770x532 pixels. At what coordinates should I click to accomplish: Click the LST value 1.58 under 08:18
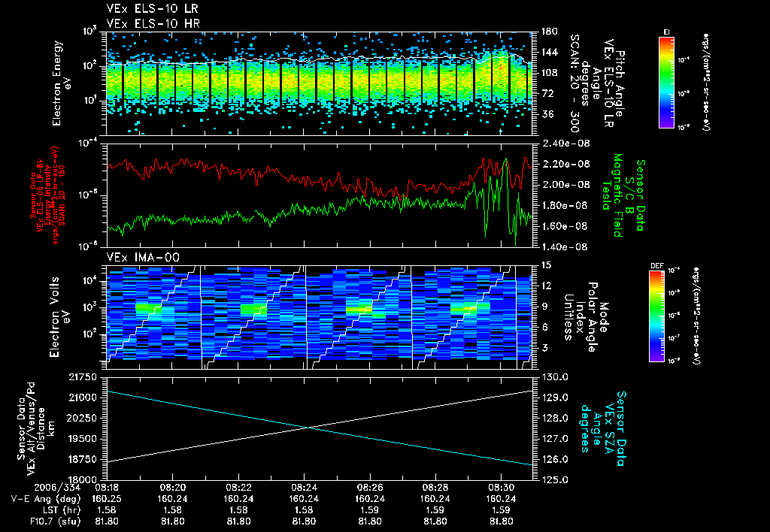tap(107, 510)
